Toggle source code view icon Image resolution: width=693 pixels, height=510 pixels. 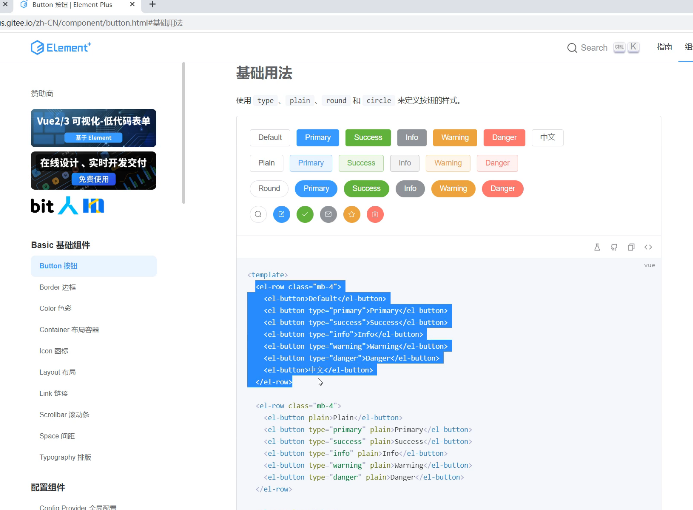click(x=648, y=247)
